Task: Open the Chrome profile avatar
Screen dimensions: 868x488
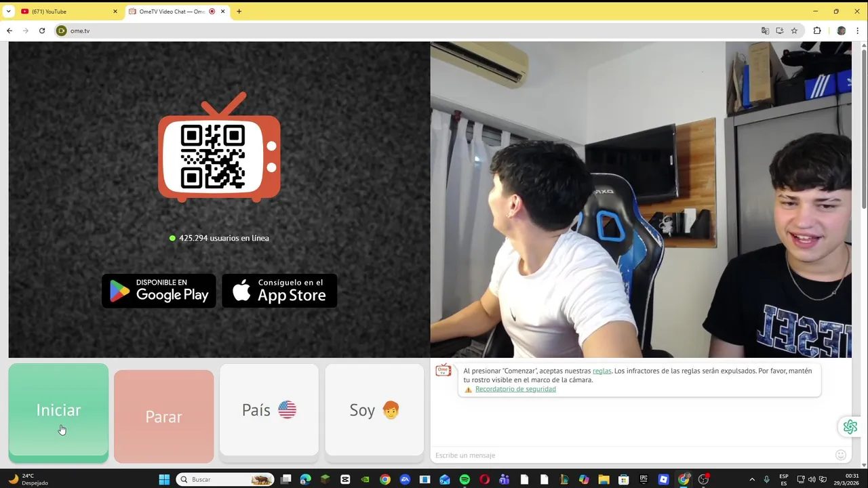Action: click(x=842, y=30)
